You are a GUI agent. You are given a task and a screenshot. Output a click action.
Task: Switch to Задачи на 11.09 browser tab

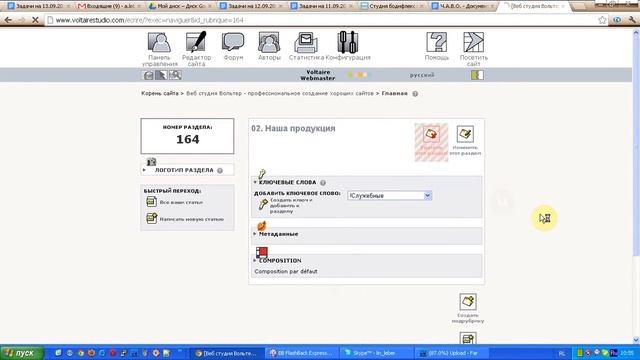tap(322, 6)
